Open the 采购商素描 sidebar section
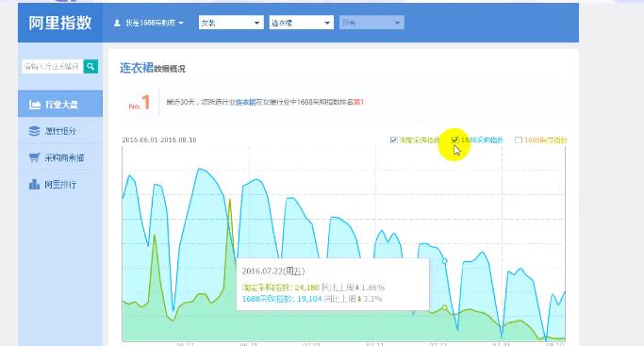Viewport: 644px width, 346px height. tap(60, 157)
